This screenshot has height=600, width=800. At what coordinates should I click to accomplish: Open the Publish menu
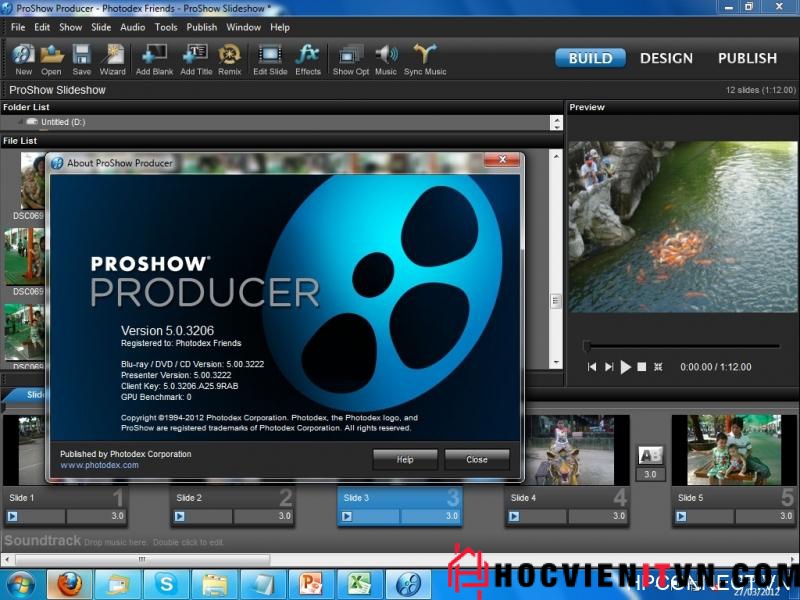pos(201,27)
